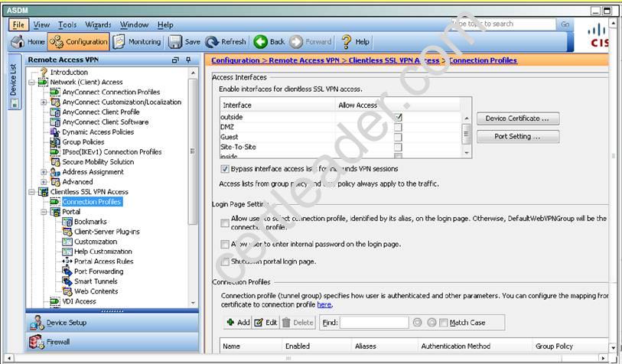
Task: Open Web Contents item
Action: 96,291
